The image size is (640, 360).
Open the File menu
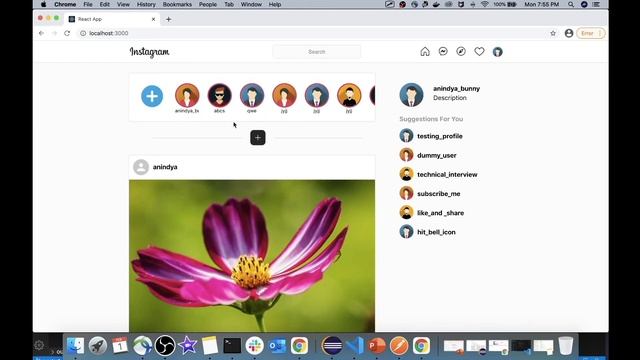click(x=88, y=4)
